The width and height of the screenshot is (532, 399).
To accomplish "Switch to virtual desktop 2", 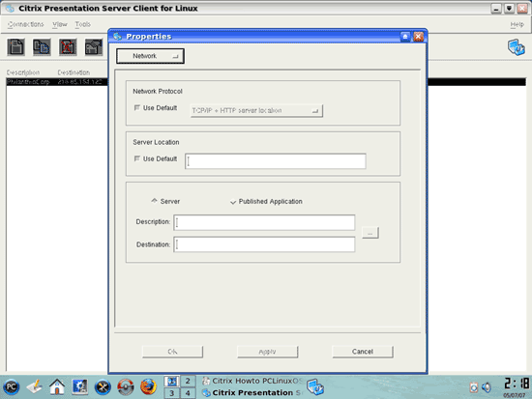I will tap(188, 381).
